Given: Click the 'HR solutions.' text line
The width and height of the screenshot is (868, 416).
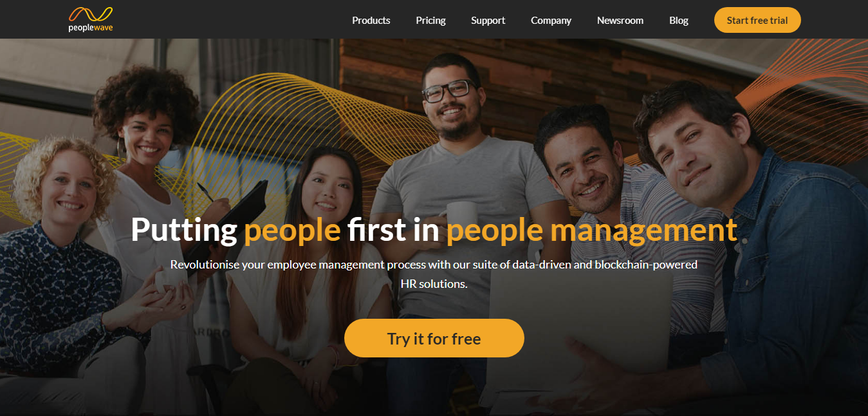Looking at the screenshot, I should click(x=434, y=283).
